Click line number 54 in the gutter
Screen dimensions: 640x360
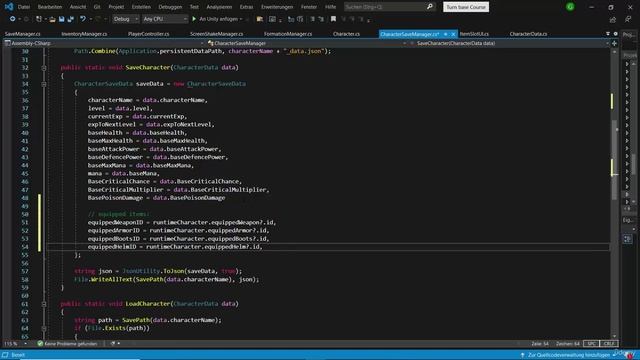[25, 247]
